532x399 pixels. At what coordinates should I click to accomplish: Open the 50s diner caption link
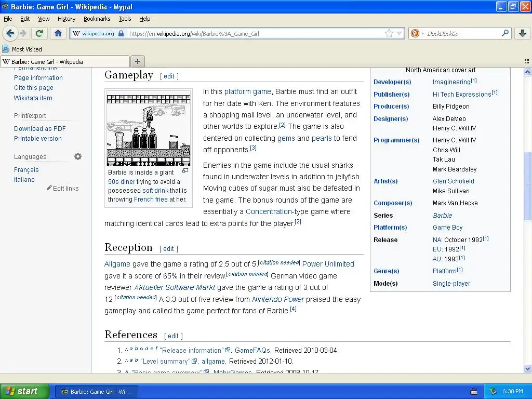point(122,181)
